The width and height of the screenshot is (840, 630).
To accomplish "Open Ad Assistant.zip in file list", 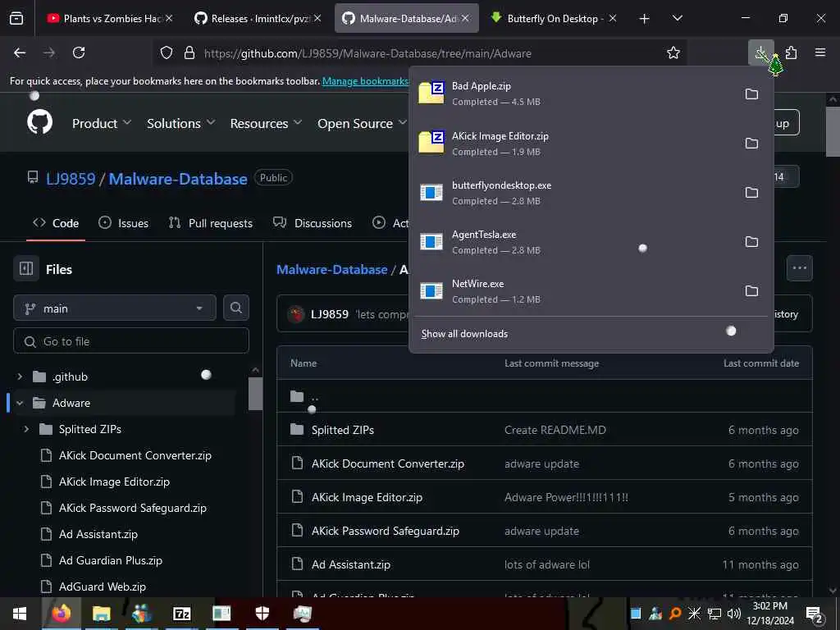I will click(351, 564).
